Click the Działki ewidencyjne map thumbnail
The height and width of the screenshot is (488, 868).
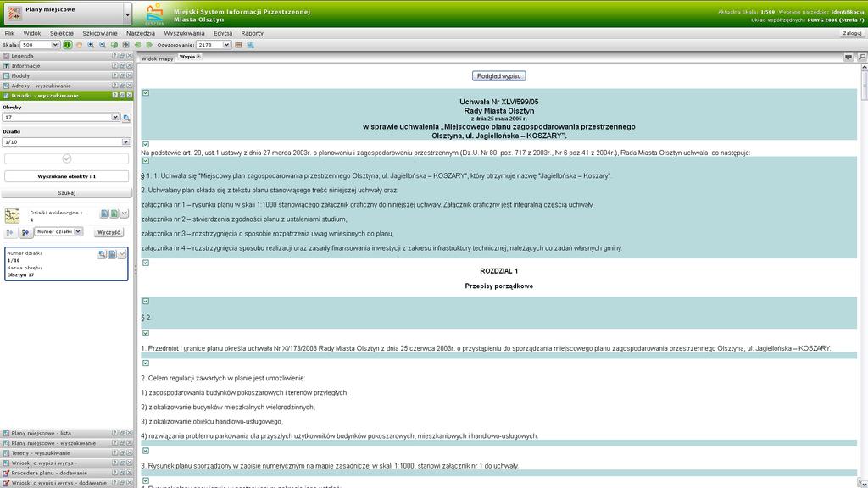tap(12, 215)
